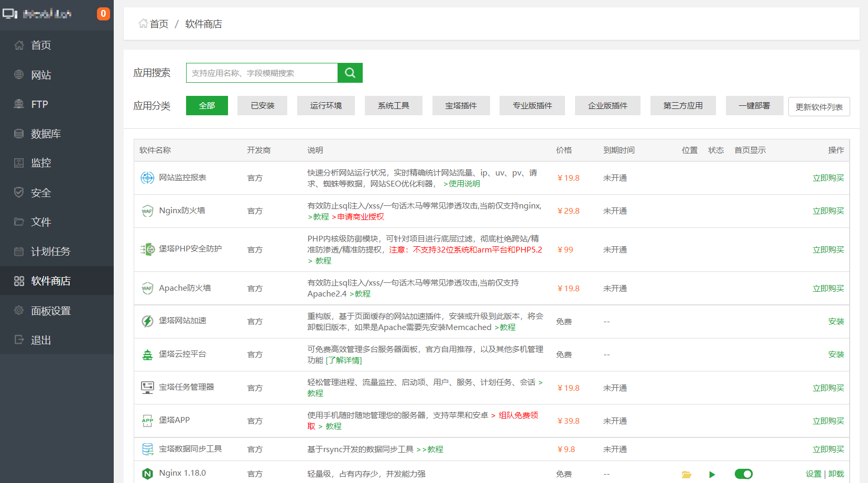Viewport: 868px width, 483px height.
Task: Click the 堡塔PHP安全防护 icon
Action: click(x=147, y=249)
